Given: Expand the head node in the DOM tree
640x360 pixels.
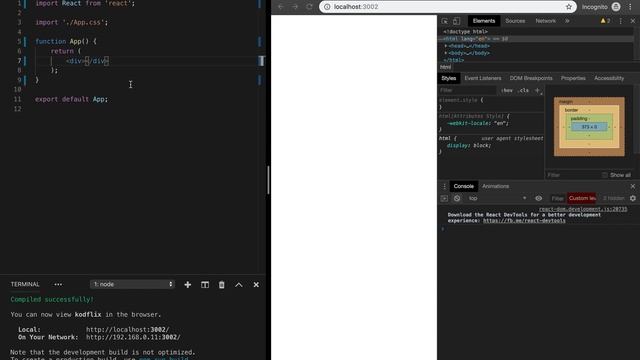Looking at the screenshot, I should pyautogui.click(x=446, y=46).
